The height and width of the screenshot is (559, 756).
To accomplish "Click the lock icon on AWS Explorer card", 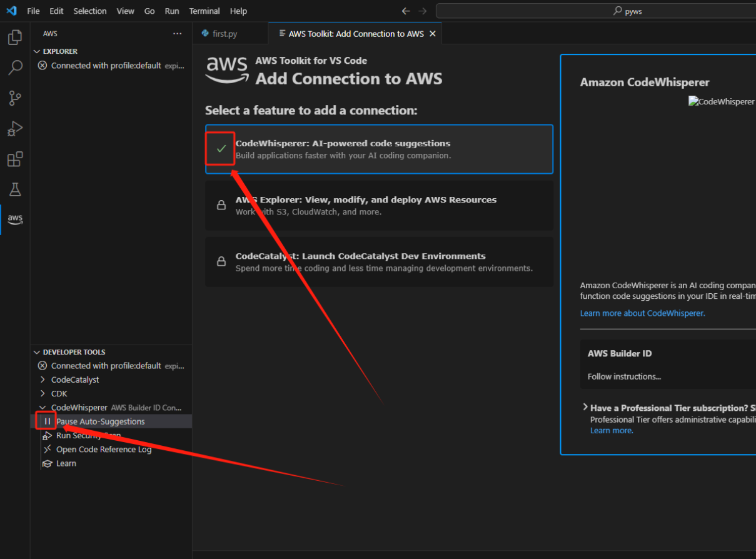I will [221, 205].
